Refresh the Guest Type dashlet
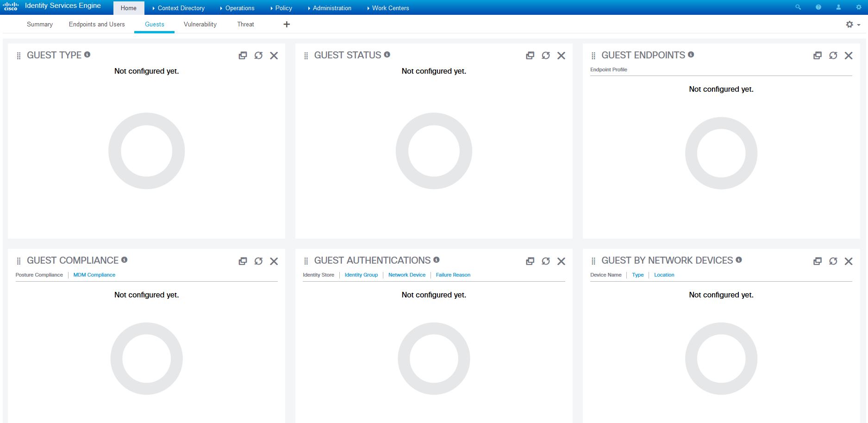Screen dimensions: 868x423 [258, 56]
